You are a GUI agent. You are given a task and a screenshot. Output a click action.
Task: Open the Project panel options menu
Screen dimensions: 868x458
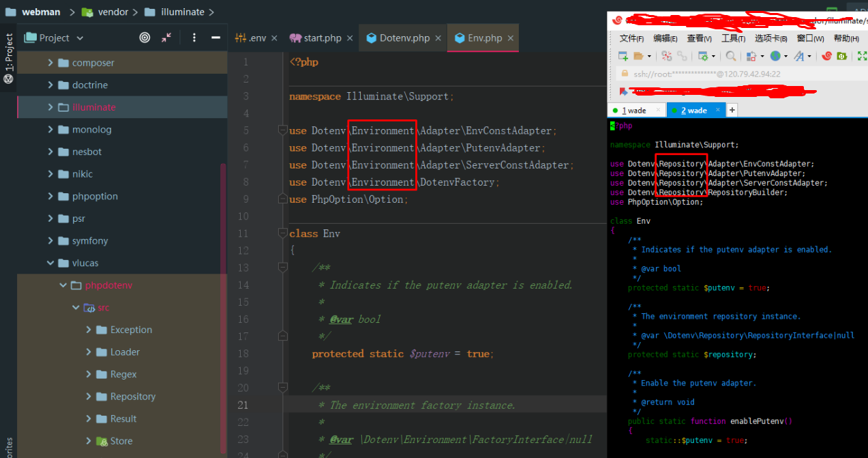coord(194,38)
